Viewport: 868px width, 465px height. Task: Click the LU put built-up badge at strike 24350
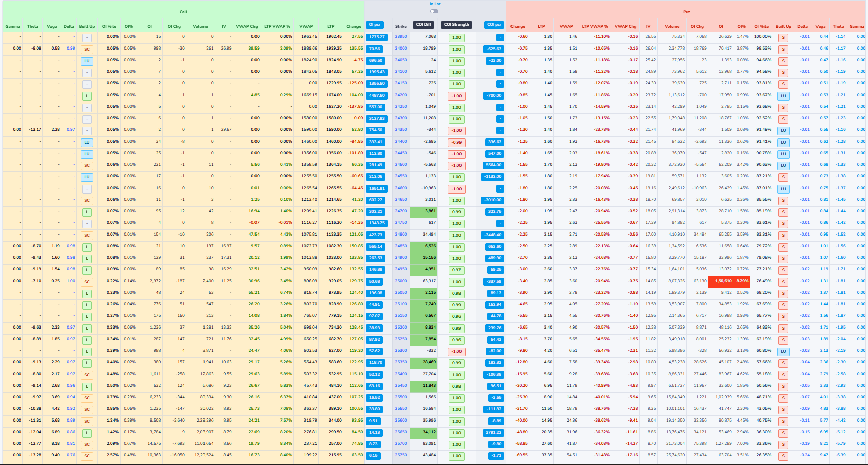783,130
